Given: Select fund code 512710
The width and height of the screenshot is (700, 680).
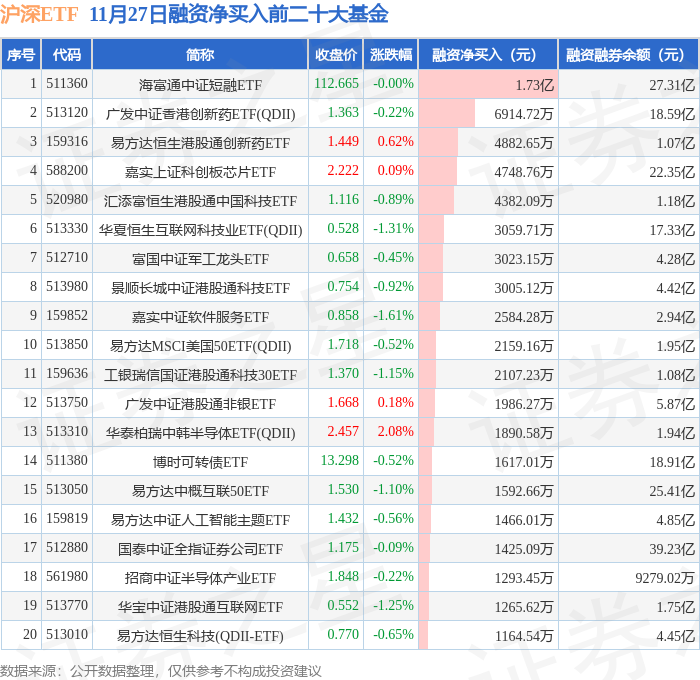Looking at the screenshot, I should (x=67, y=258).
